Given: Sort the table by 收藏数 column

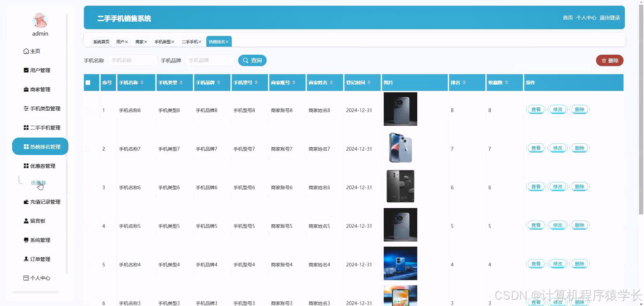Looking at the screenshot, I should tap(506, 83).
